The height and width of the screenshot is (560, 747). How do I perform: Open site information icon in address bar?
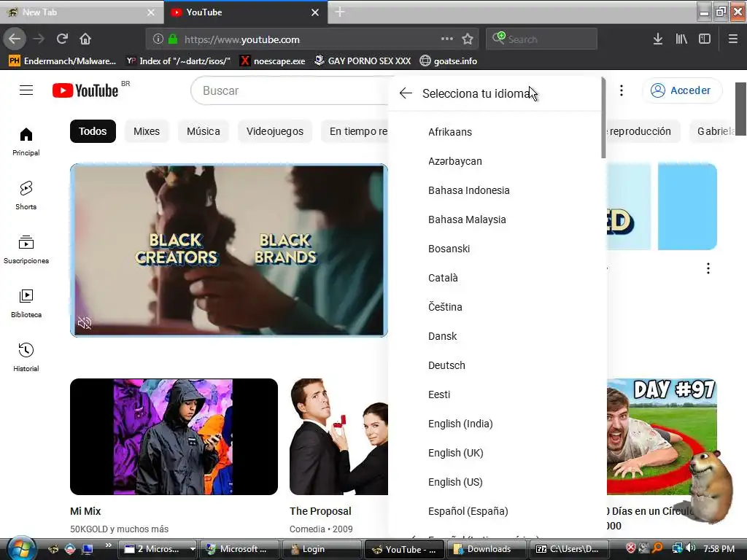coord(158,39)
